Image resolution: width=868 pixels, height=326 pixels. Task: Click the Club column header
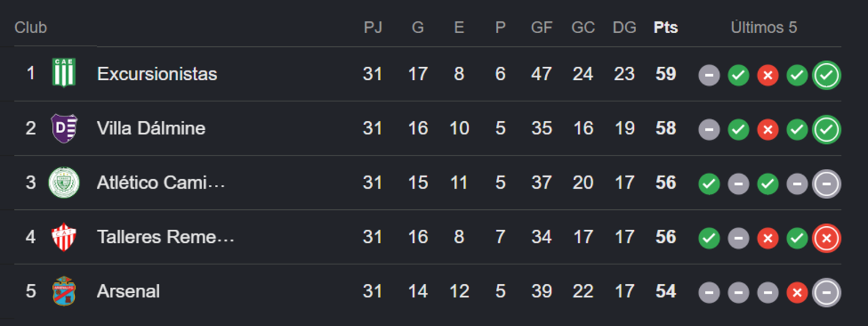pos(31,28)
